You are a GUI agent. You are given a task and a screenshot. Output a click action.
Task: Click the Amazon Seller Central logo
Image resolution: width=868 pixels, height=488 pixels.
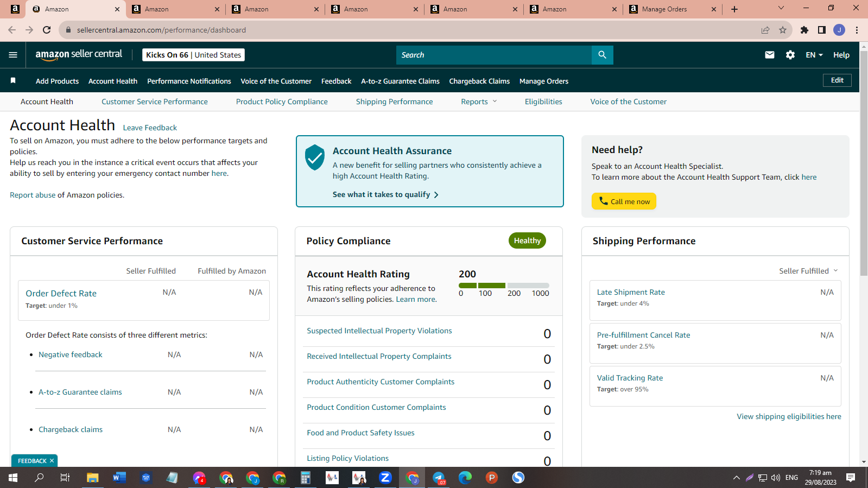click(x=79, y=55)
